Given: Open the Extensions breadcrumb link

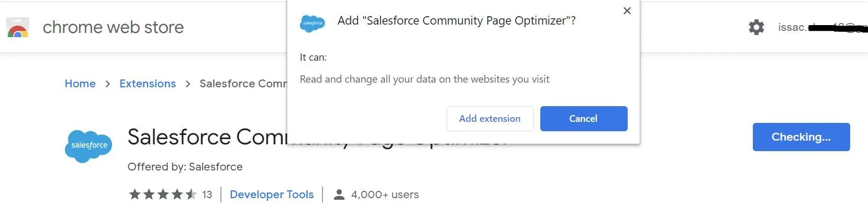Looking at the screenshot, I should (148, 84).
